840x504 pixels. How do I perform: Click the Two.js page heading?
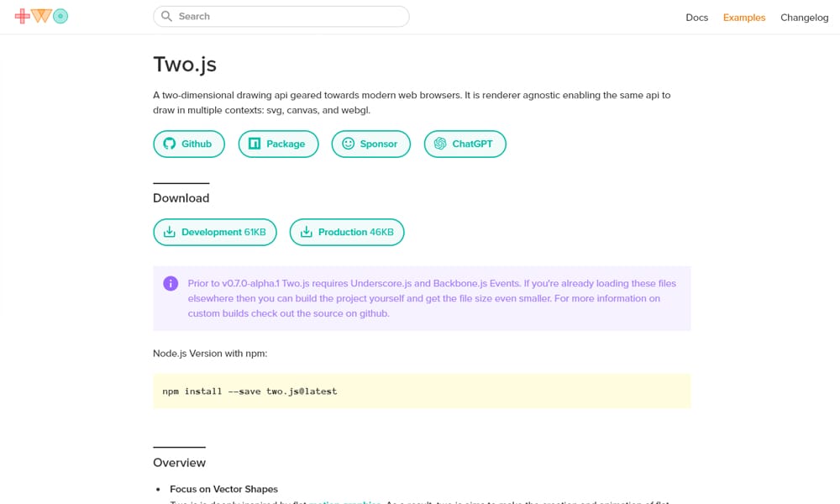pyautogui.click(x=185, y=65)
